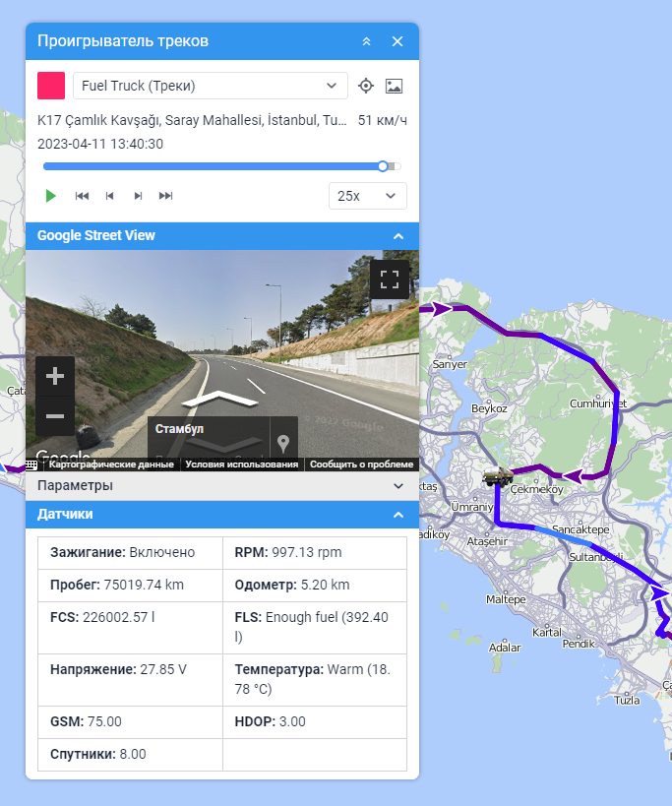672x806 pixels.
Task: Center map on object with crosshair icon
Action: click(x=366, y=86)
